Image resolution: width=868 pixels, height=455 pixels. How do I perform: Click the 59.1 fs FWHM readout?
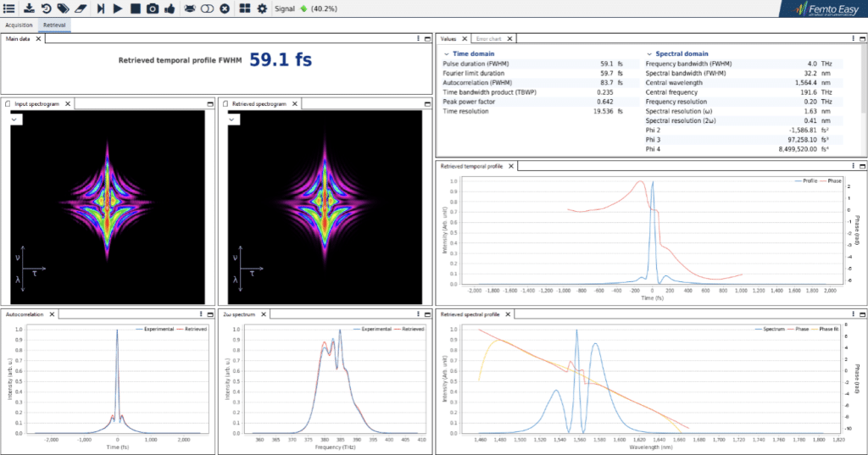click(281, 59)
